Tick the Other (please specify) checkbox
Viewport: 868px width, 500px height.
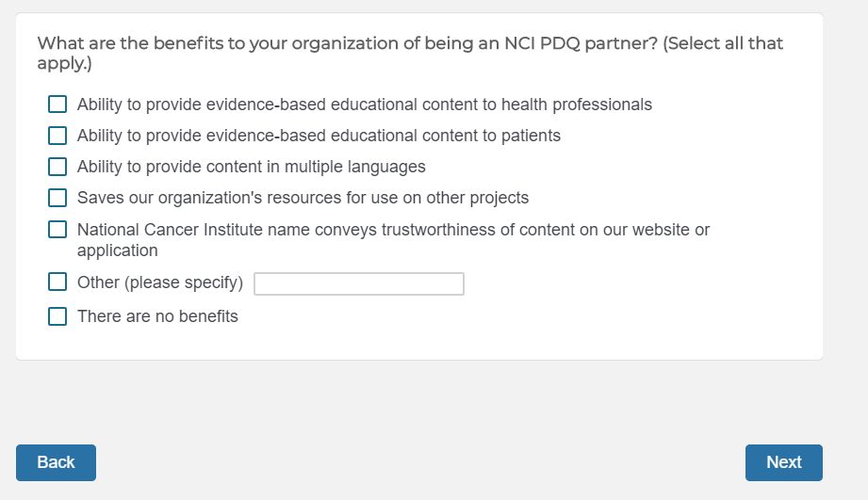[57, 282]
